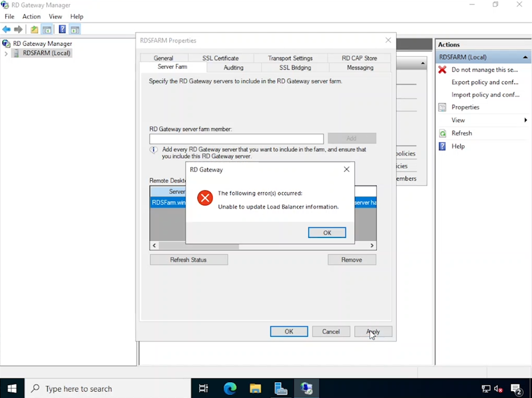Open the View submenu in Actions
Image resolution: width=532 pixels, height=398 pixels.
click(x=458, y=120)
